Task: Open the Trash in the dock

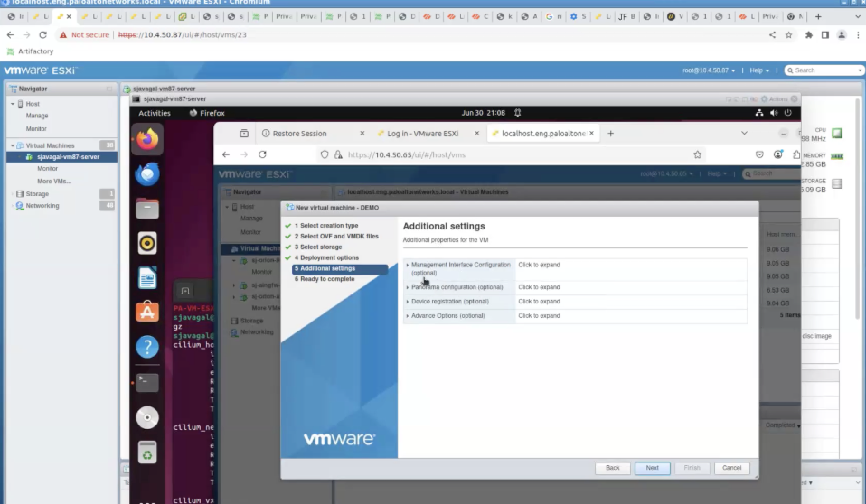Action: click(147, 452)
